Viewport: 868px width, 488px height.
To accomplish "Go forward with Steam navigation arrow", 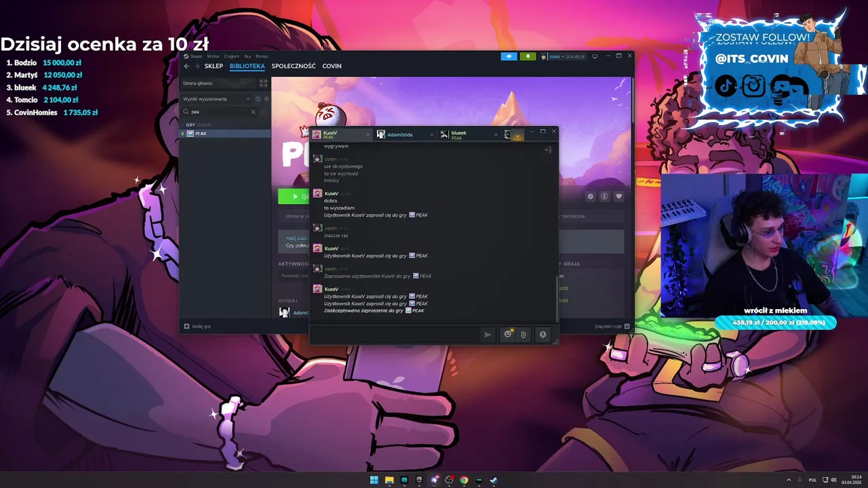I will pyautogui.click(x=197, y=66).
